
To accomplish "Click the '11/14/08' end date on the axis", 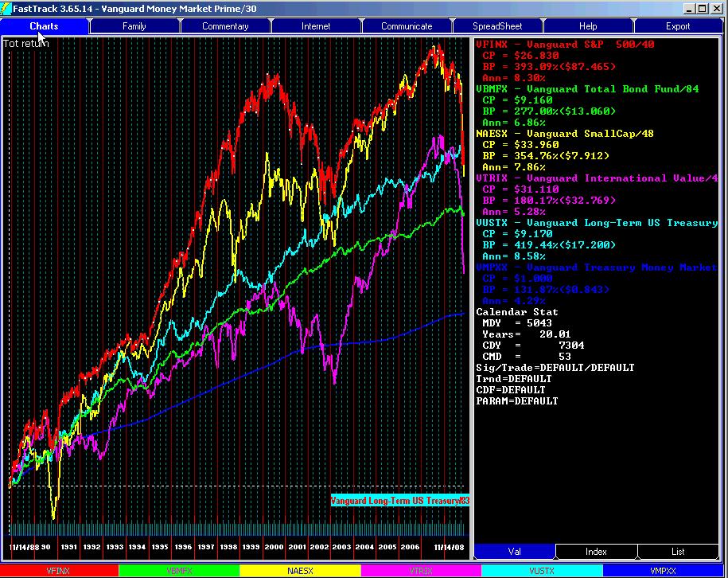I will tap(449, 547).
